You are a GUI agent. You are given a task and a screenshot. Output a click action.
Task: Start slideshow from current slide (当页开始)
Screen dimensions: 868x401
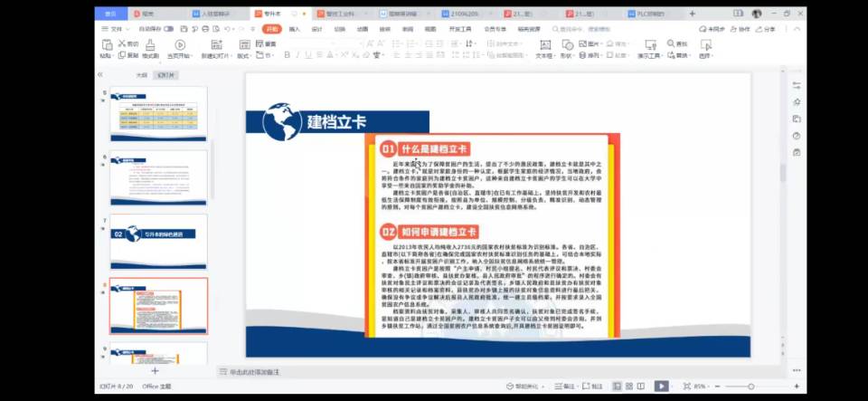pos(178,49)
